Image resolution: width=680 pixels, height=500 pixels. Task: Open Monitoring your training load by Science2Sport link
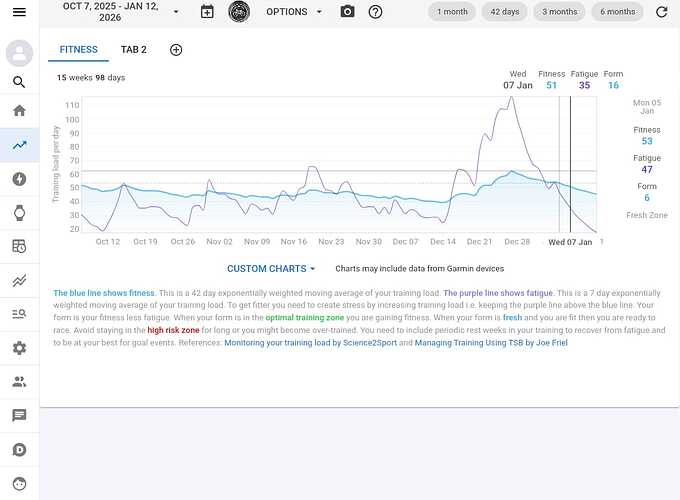click(311, 343)
